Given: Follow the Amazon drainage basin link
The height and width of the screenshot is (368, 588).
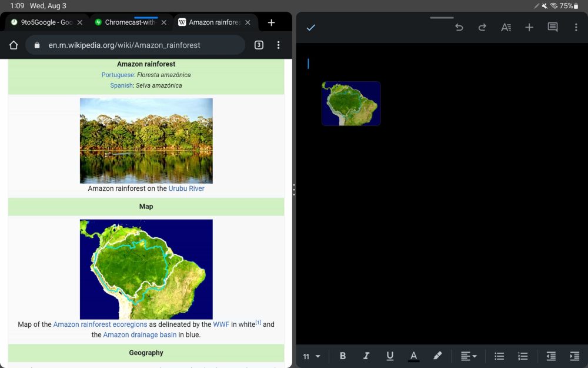Looking at the screenshot, I should coord(139,335).
